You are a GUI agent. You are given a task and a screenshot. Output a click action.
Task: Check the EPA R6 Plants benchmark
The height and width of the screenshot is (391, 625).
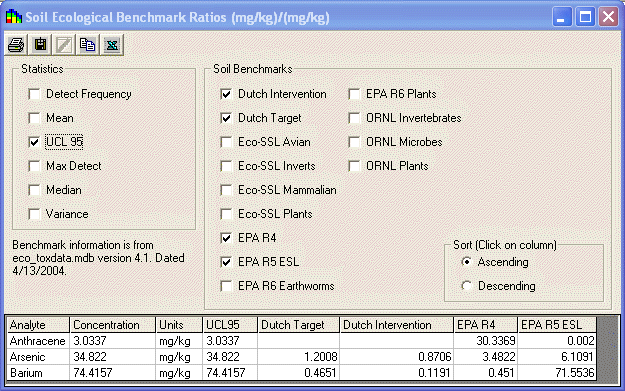click(x=354, y=94)
